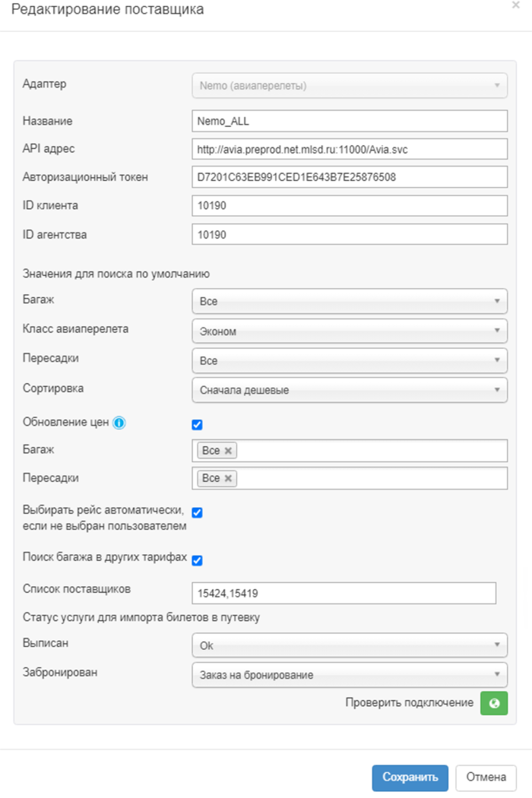Expand the Выписан status dropdown
The height and width of the screenshot is (798, 532).
(x=350, y=644)
